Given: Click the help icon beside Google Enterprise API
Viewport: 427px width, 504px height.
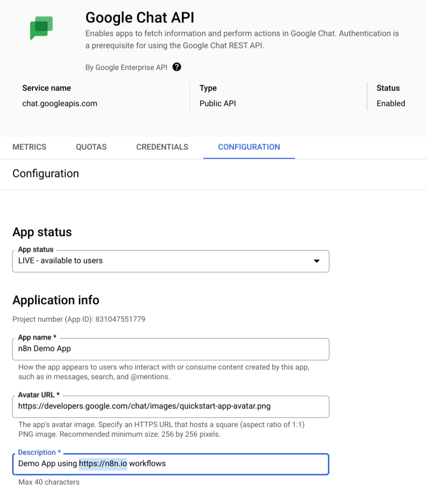Looking at the screenshot, I should click(x=177, y=67).
